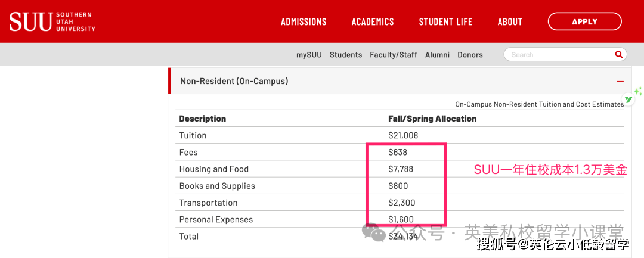Collapse the Non-Resident (On-Campus) section with minus icon
Screen dimensions: 644x258
(x=620, y=81)
